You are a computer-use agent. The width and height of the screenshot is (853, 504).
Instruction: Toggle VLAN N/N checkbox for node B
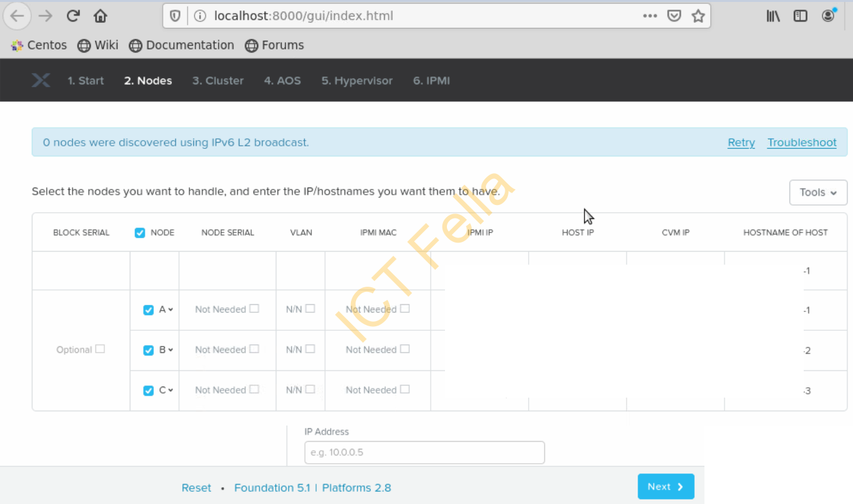click(310, 349)
